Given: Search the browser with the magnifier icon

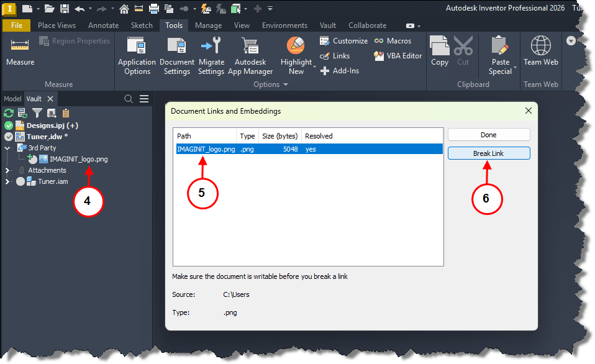Looking at the screenshot, I should [129, 99].
